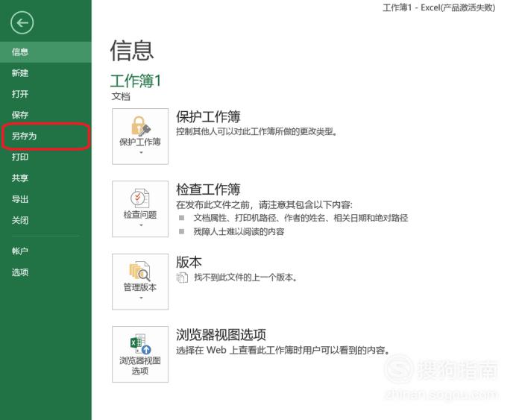Open the 导出 menu item
The width and height of the screenshot is (516, 420).
click(45, 199)
